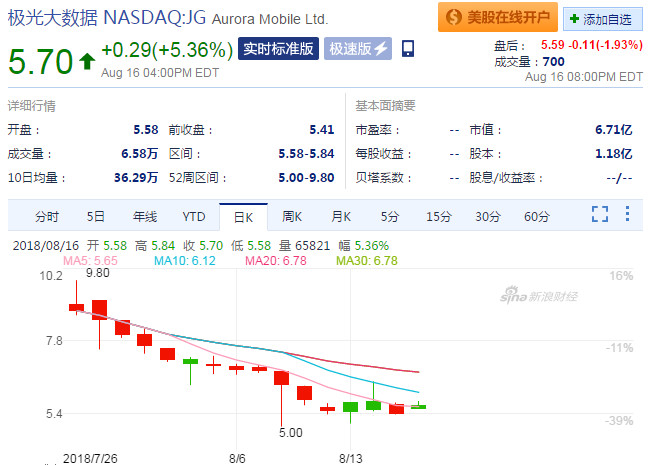Click 成交量 value 6.58万
The height and width of the screenshot is (465, 651).
point(140,154)
